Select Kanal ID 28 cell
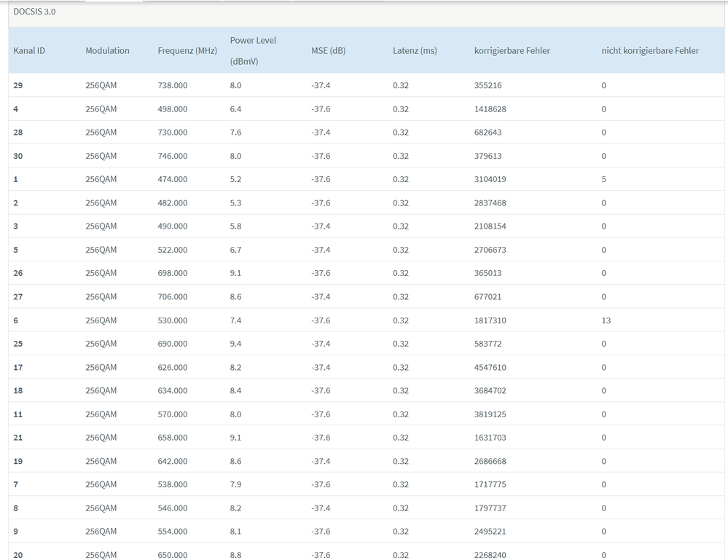 18,133
